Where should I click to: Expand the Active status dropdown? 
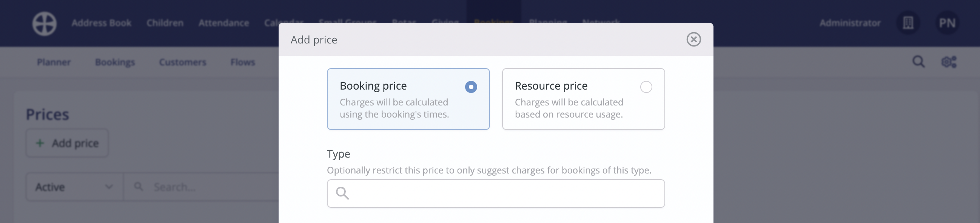point(74,187)
